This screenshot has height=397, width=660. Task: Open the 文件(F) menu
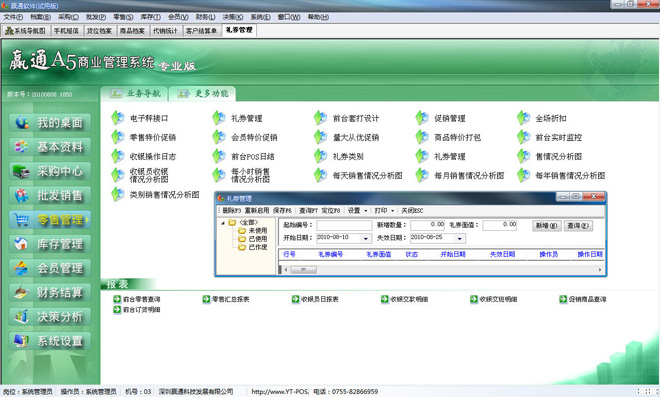coord(13,17)
